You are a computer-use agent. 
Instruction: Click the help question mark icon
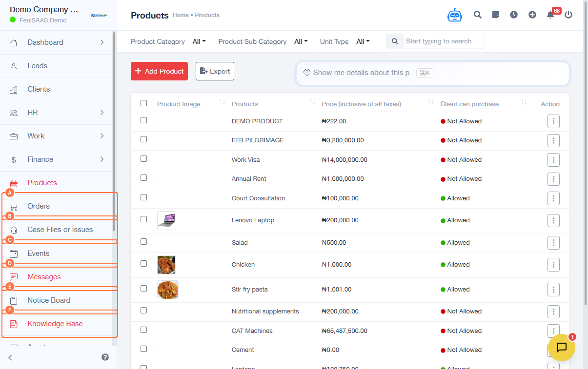pos(105,357)
